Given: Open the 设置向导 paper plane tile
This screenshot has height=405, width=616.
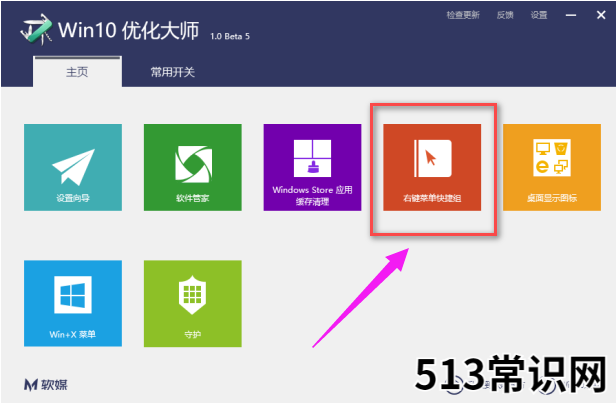Looking at the screenshot, I should point(73,167).
